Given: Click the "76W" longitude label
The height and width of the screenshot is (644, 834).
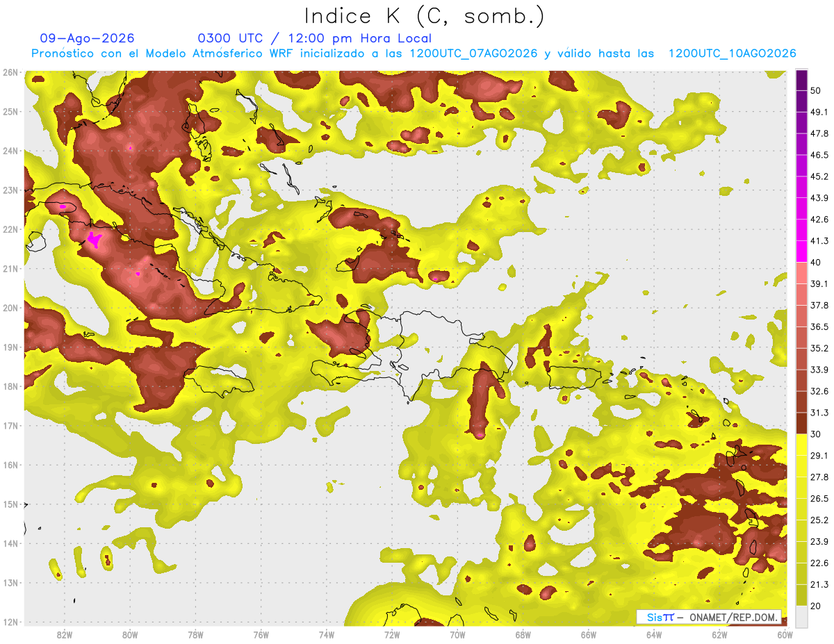Looking at the screenshot, I should click(261, 634).
